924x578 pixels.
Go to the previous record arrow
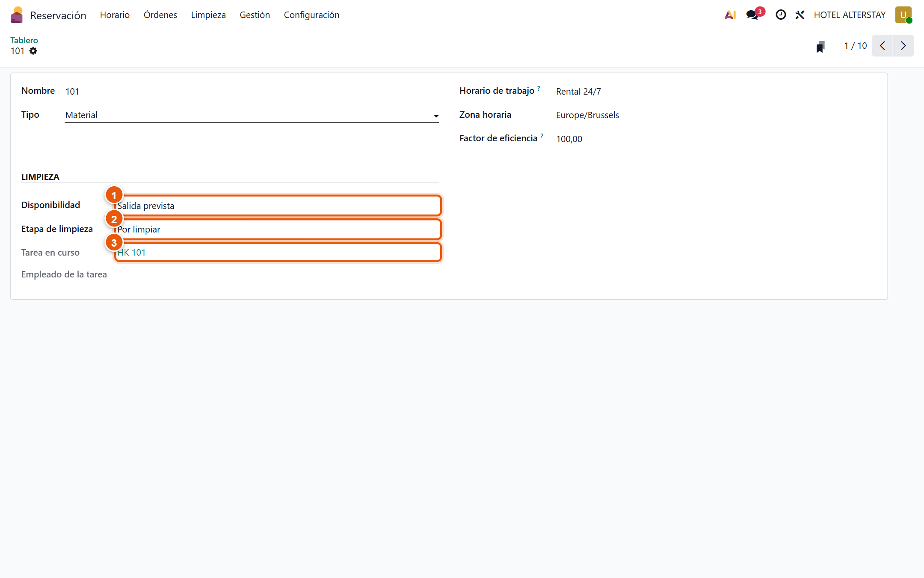pyautogui.click(x=883, y=46)
